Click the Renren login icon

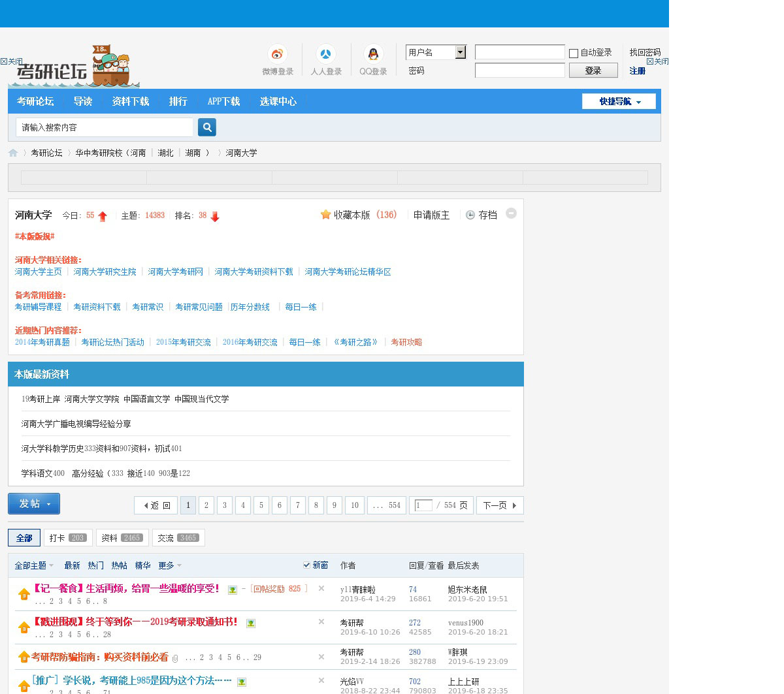(325, 54)
